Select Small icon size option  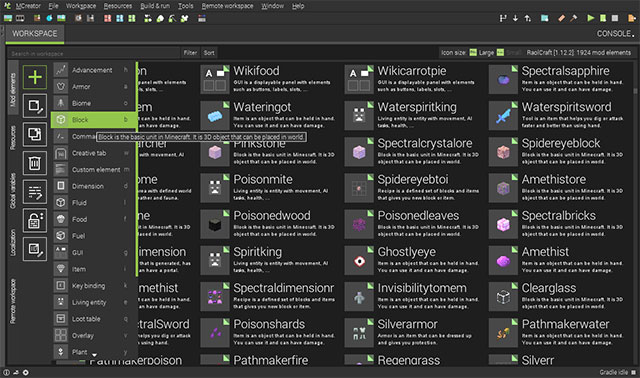[x=509, y=53]
